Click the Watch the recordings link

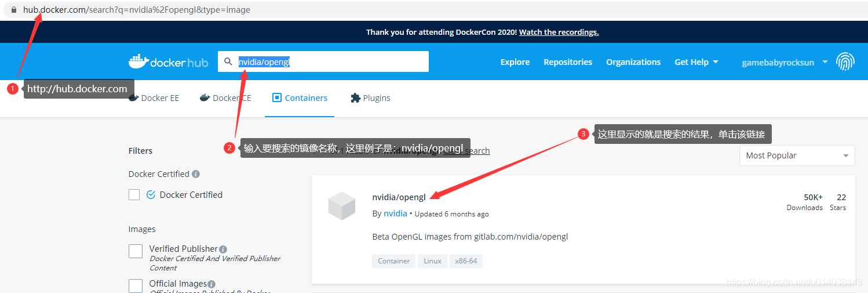[x=559, y=32]
